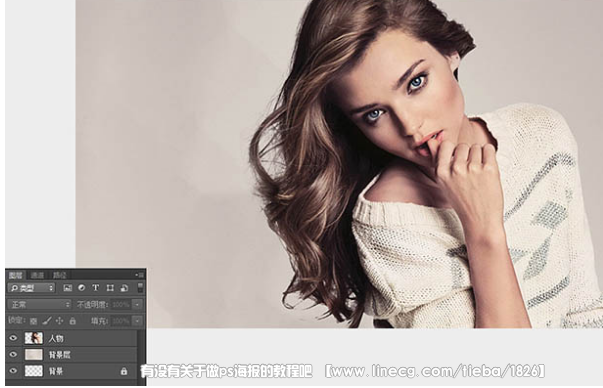Open the fill percentage arrow
The image size is (603, 388).
click(137, 321)
